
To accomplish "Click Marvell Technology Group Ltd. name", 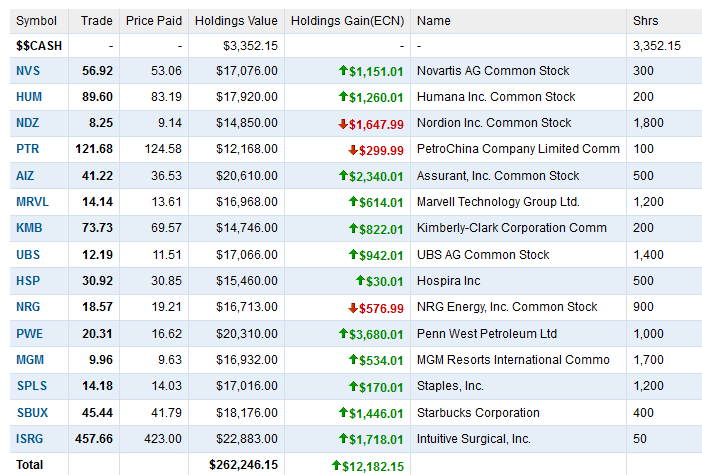I will pos(498,201).
